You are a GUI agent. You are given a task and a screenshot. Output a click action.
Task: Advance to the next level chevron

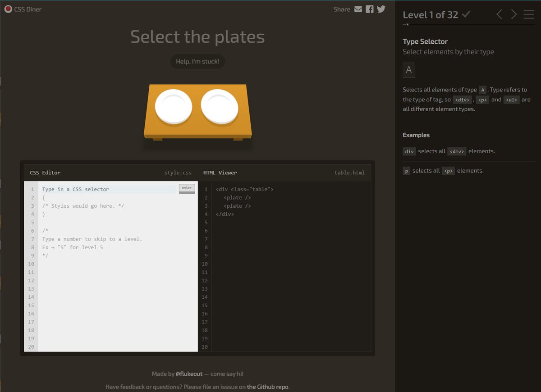tap(513, 14)
